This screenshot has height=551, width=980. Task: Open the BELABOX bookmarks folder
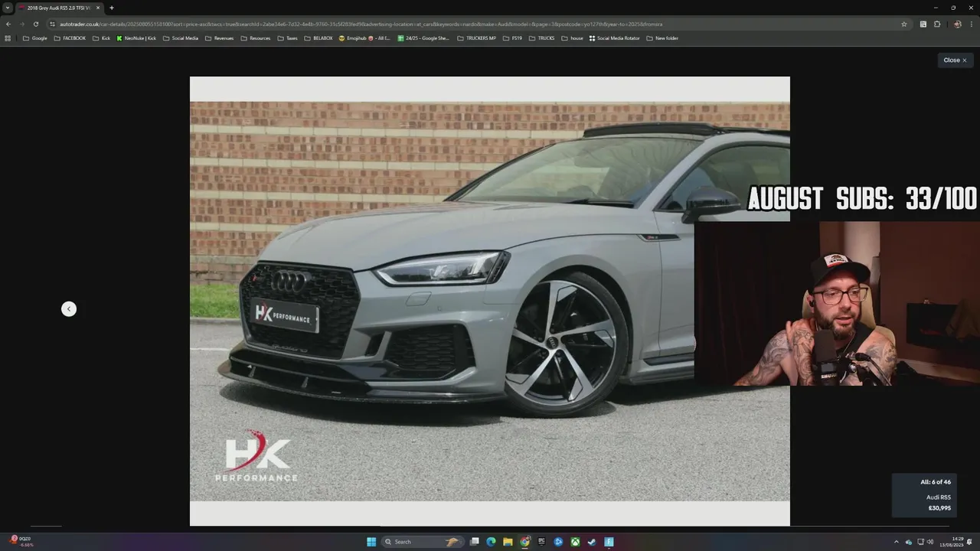click(x=318, y=38)
